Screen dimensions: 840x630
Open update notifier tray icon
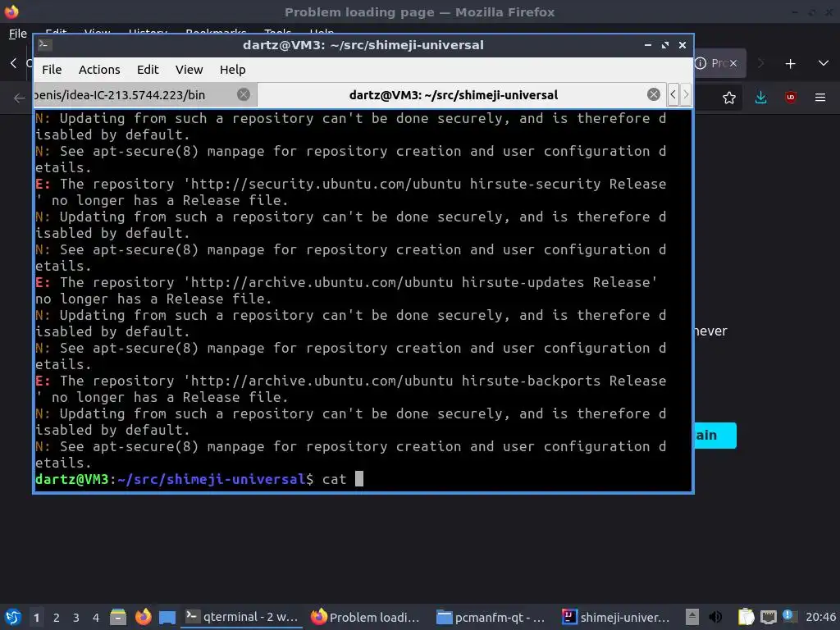click(x=789, y=616)
